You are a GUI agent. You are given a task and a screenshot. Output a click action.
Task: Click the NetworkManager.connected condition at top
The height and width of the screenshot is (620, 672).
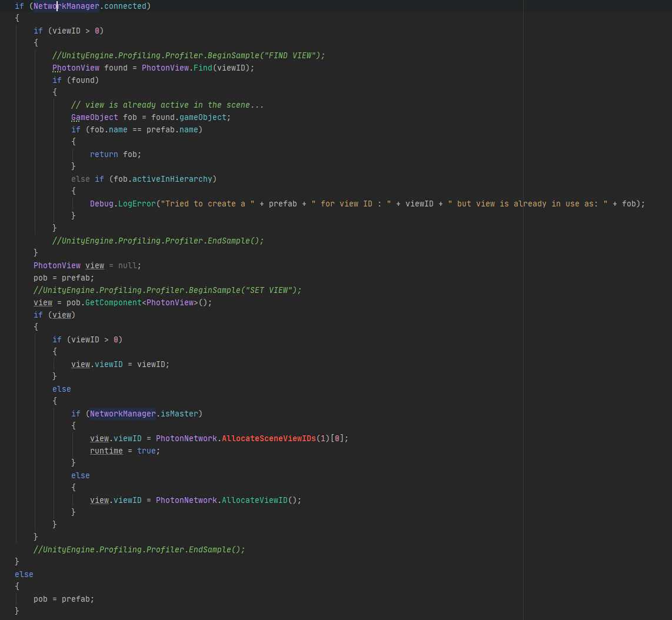tap(92, 6)
